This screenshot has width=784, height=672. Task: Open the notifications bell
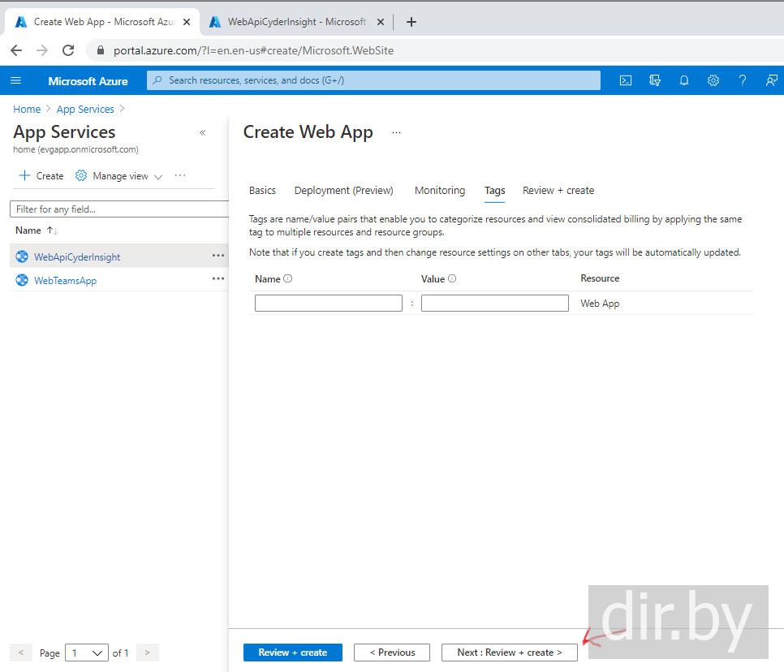tap(684, 80)
